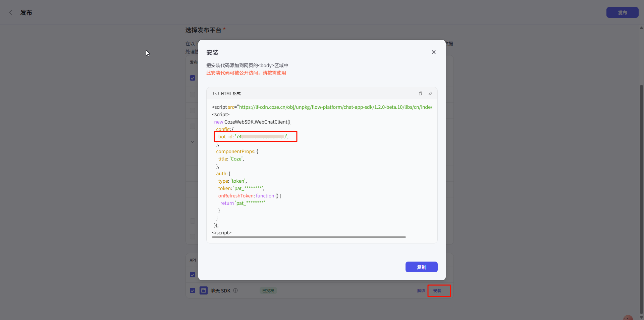The height and width of the screenshot is (320, 644).
Task: Close the 安装 dialog with the X
Action: (434, 52)
